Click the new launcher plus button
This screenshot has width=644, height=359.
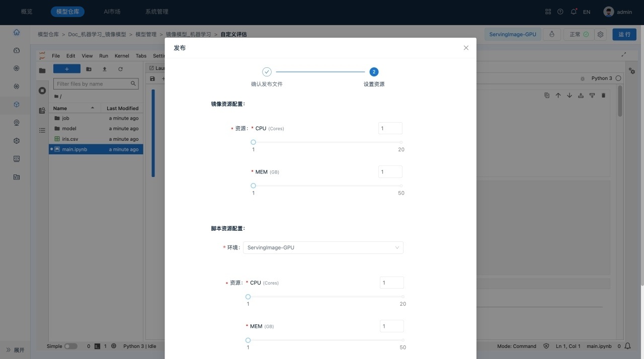tap(67, 69)
